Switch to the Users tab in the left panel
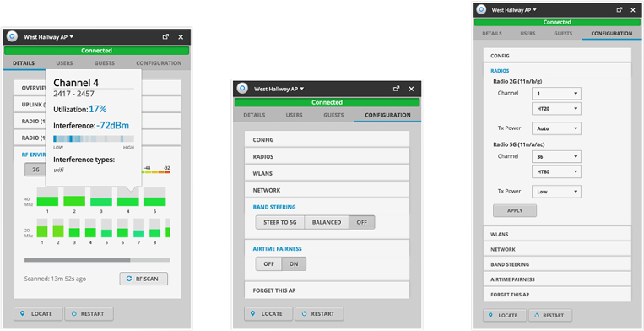644x331 pixels. coord(64,63)
